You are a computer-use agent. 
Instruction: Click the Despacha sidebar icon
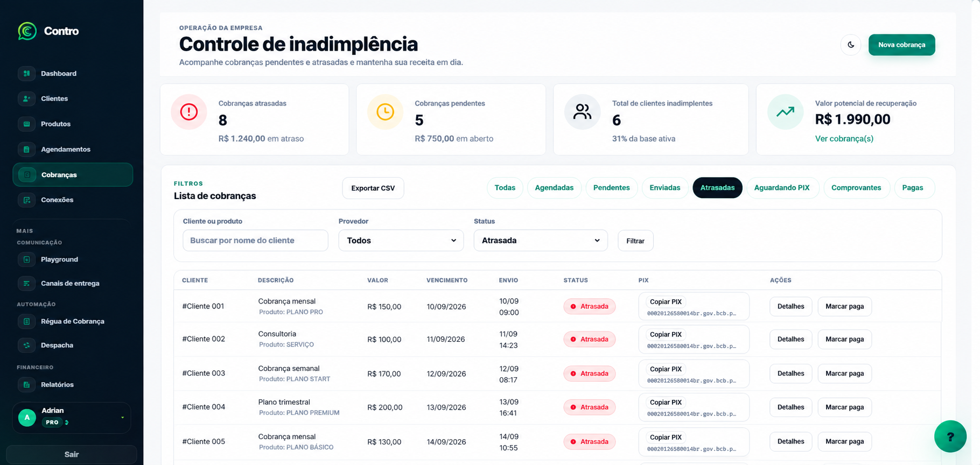coord(26,345)
